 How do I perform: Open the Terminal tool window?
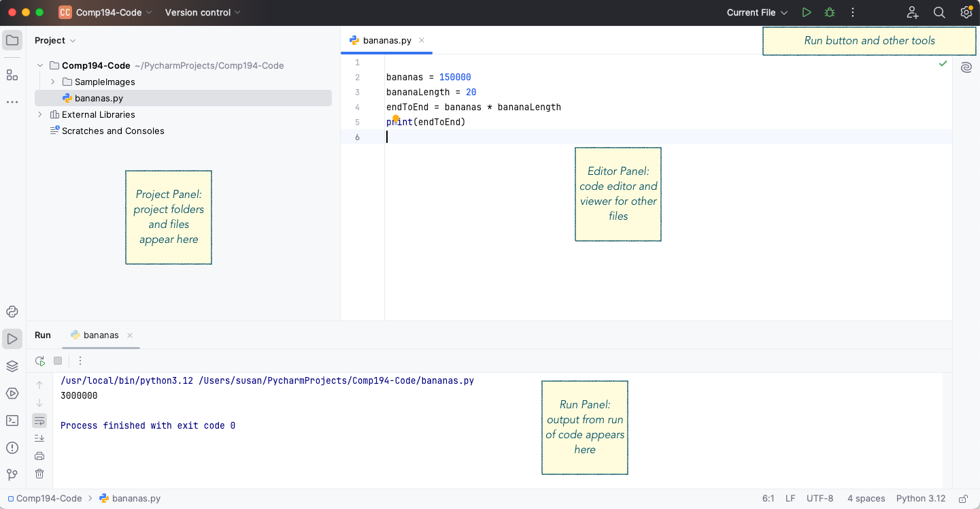[x=12, y=421]
